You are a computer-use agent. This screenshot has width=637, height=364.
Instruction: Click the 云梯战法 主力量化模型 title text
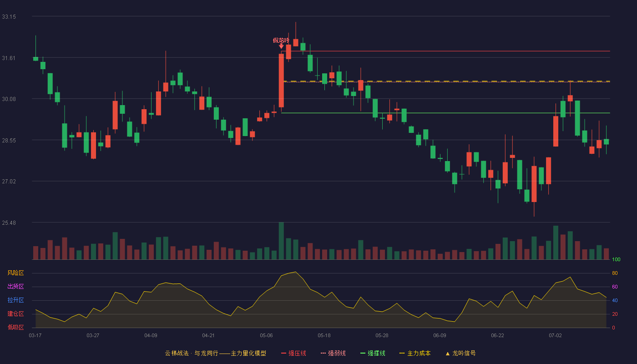point(215,353)
